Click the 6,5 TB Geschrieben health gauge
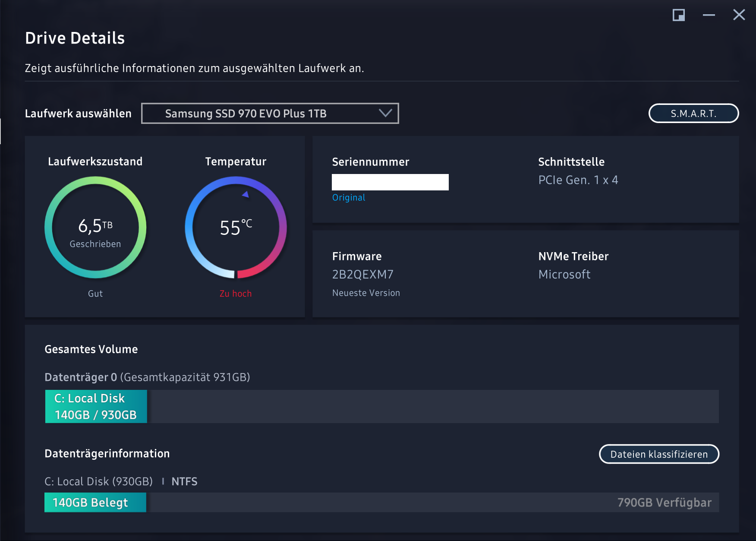The height and width of the screenshot is (541, 756). 95,227
